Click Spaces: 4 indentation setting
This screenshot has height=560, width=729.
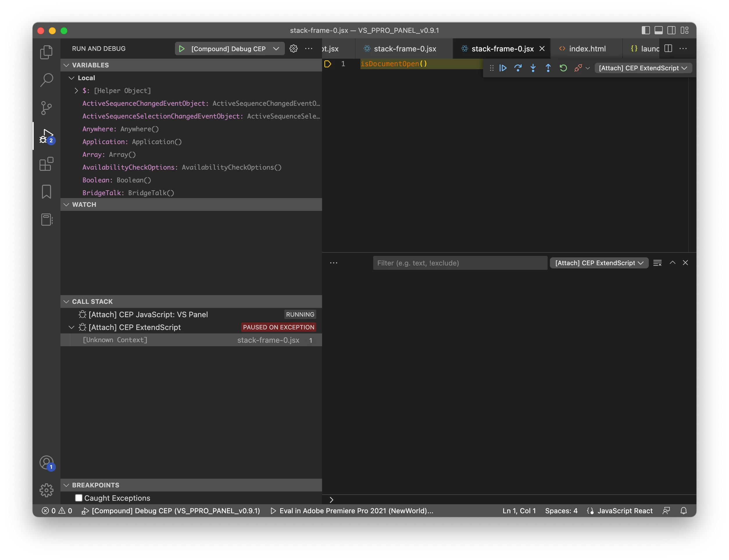click(x=561, y=511)
